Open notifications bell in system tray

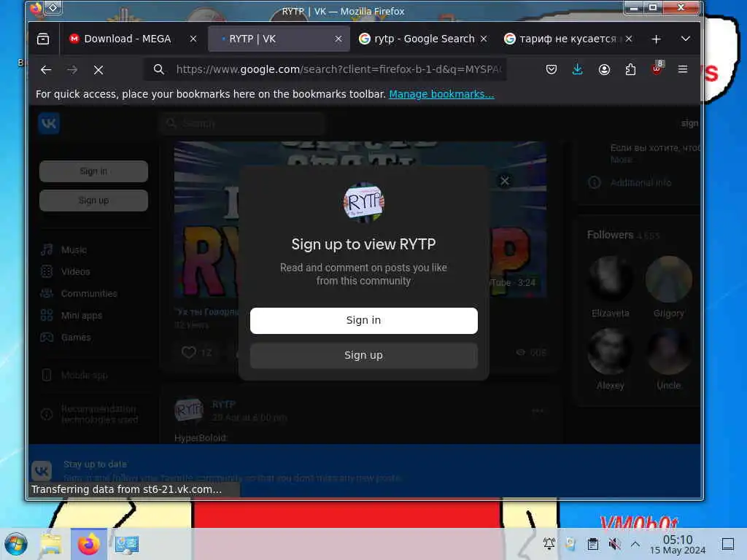pyautogui.click(x=549, y=544)
